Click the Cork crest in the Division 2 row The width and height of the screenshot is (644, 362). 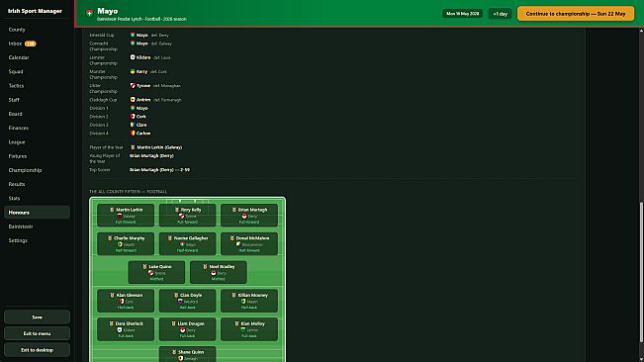133,116
